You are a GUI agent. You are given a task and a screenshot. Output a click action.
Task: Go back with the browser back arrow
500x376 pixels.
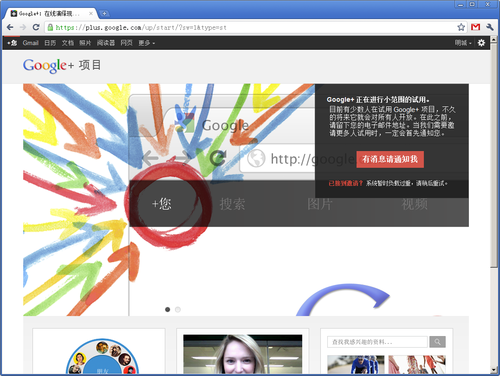10,27
